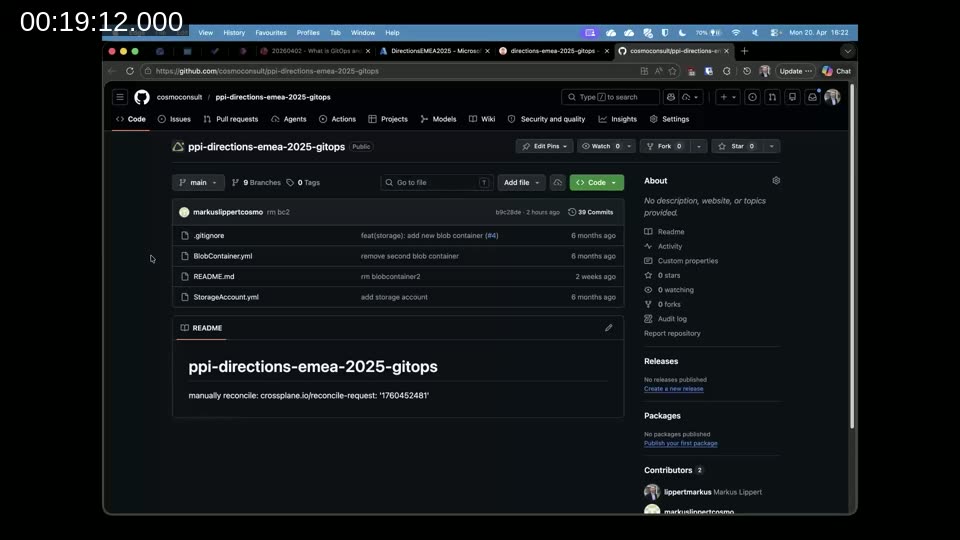Image resolution: width=960 pixels, height=540 pixels.
Task: Open the tab search chevron button
Action: [847, 51]
